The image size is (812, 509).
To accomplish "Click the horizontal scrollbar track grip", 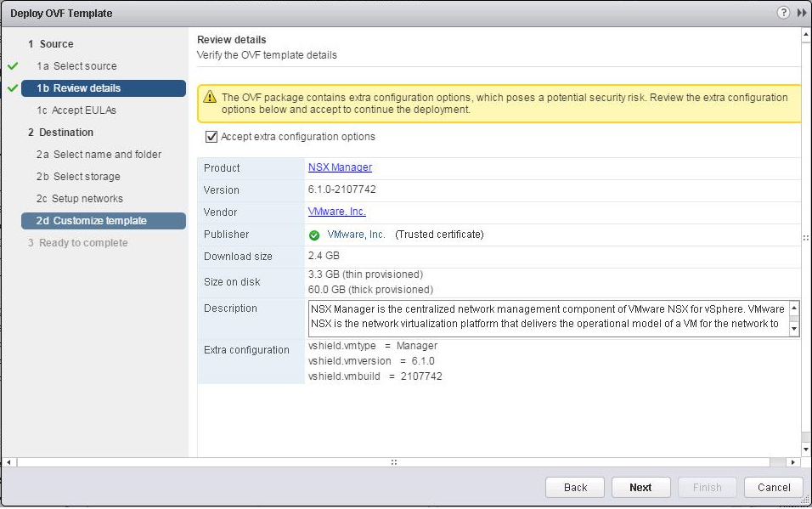I will point(393,461).
